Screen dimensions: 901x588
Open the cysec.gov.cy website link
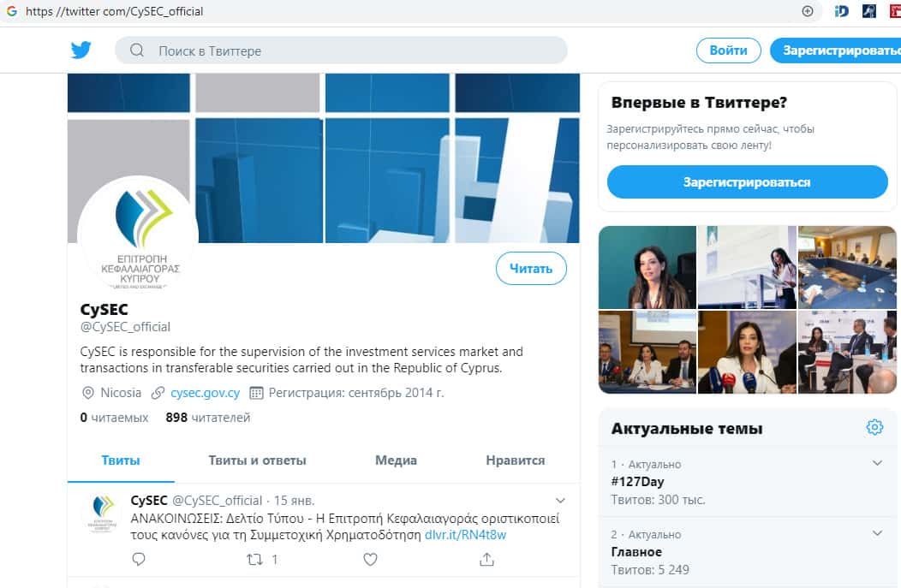206,393
